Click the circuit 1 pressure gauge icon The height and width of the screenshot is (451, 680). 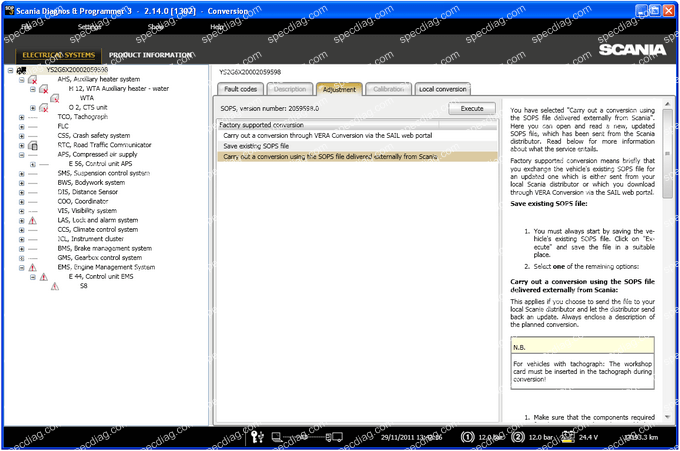[468, 437]
